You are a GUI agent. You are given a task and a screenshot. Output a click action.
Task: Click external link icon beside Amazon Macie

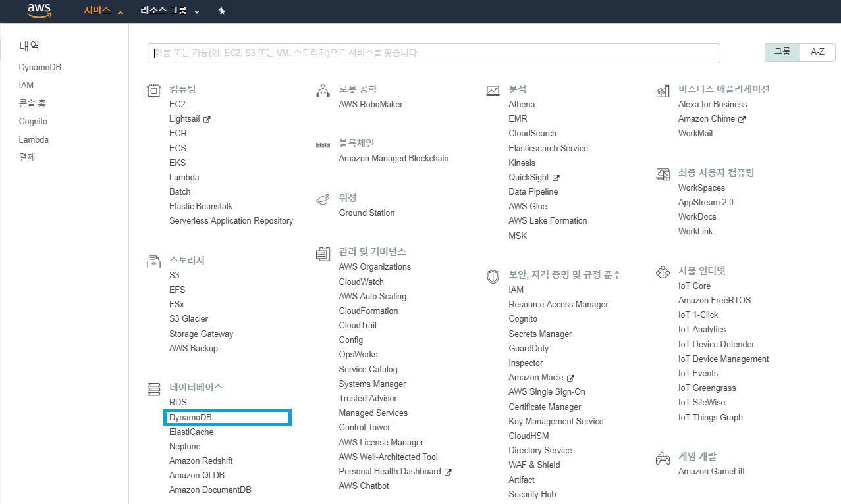coord(571,378)
